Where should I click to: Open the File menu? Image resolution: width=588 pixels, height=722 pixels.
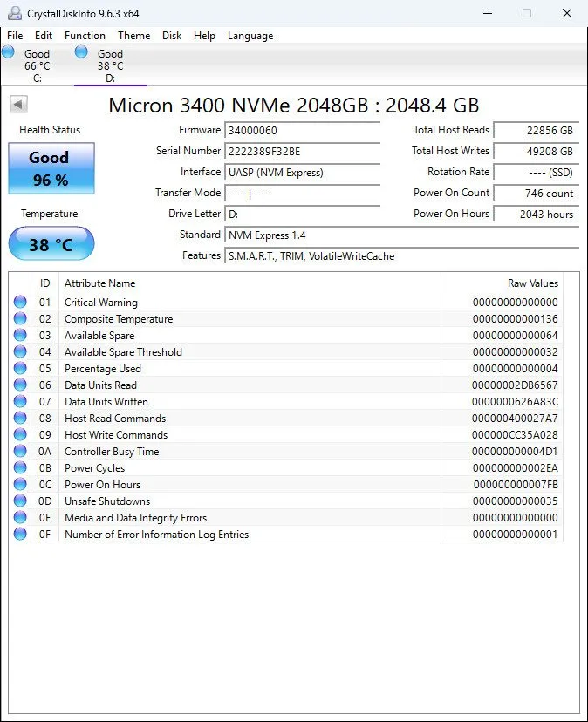15,36
